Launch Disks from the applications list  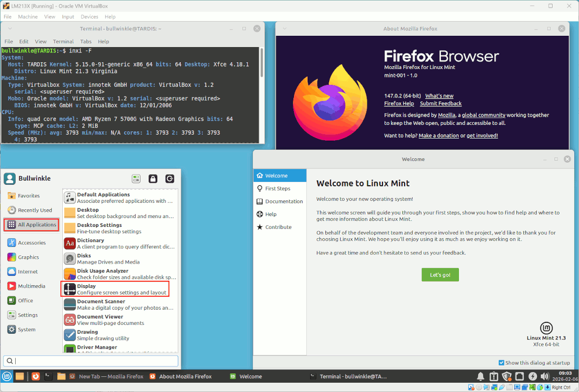tap(121, 259)
